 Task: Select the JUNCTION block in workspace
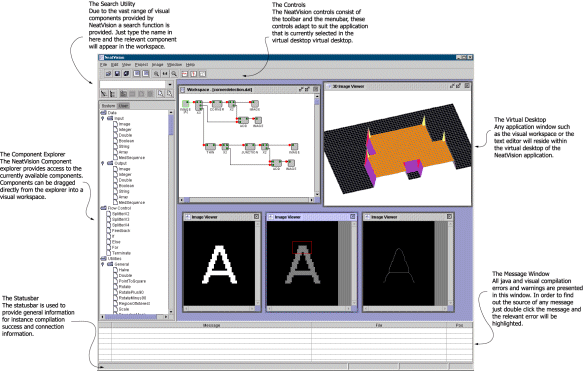point(250,147)
